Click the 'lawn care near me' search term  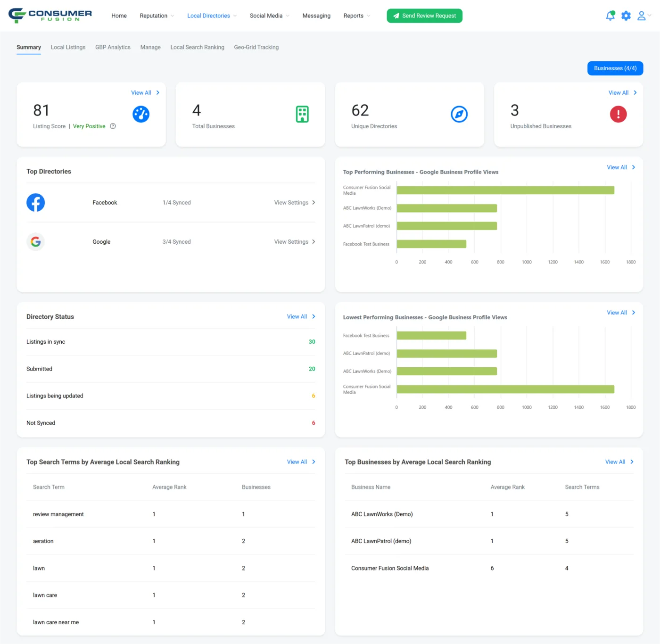click(56, 622)
